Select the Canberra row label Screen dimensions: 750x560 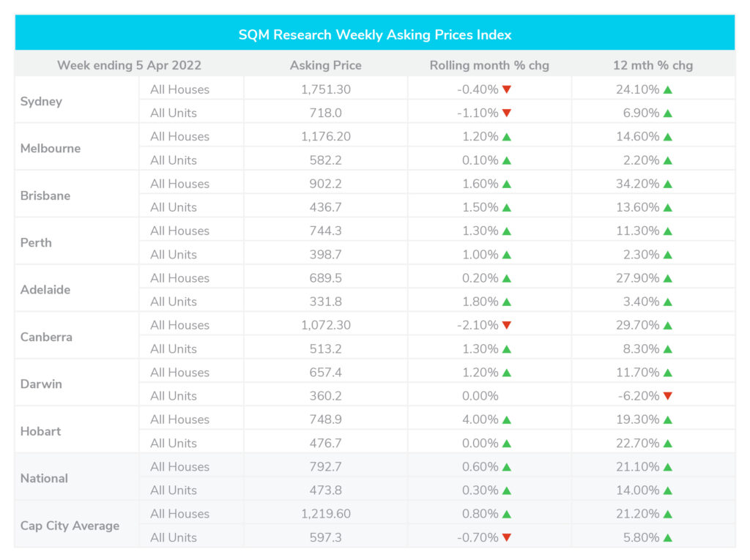point(46,337)
